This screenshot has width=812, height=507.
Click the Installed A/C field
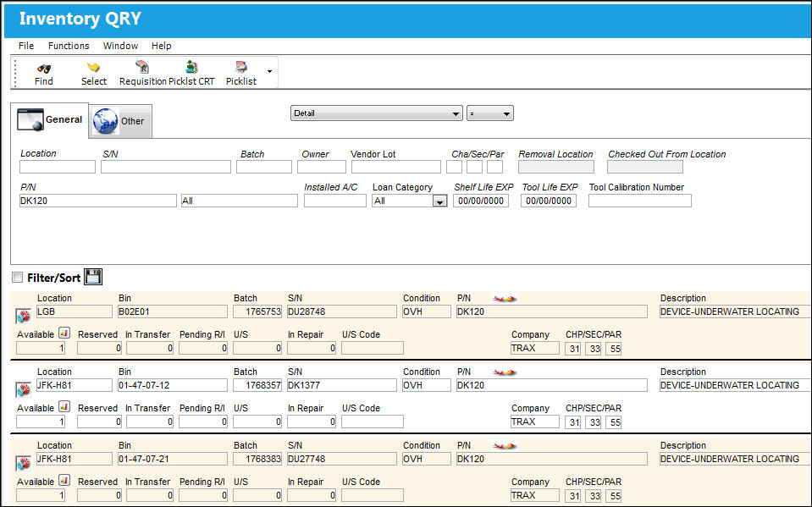335,201
